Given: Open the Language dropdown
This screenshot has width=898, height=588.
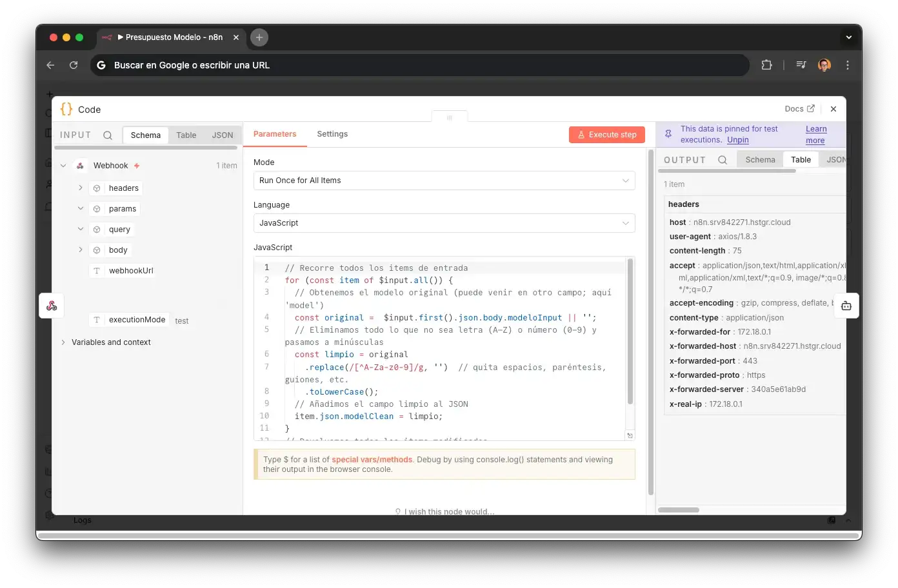Looking at the screenshot, I should tap(444, 223).
